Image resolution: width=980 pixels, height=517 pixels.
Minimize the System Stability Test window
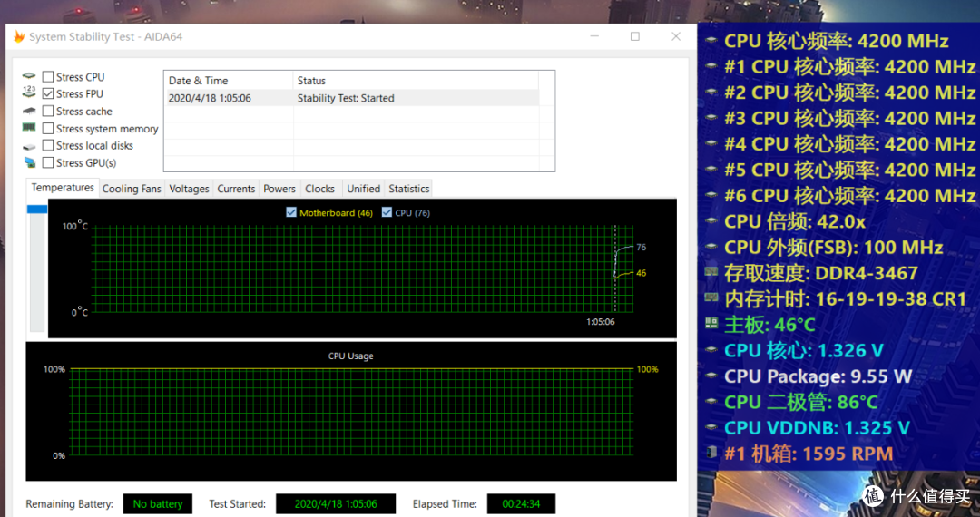pyautogui.click(x=594, y=37)
